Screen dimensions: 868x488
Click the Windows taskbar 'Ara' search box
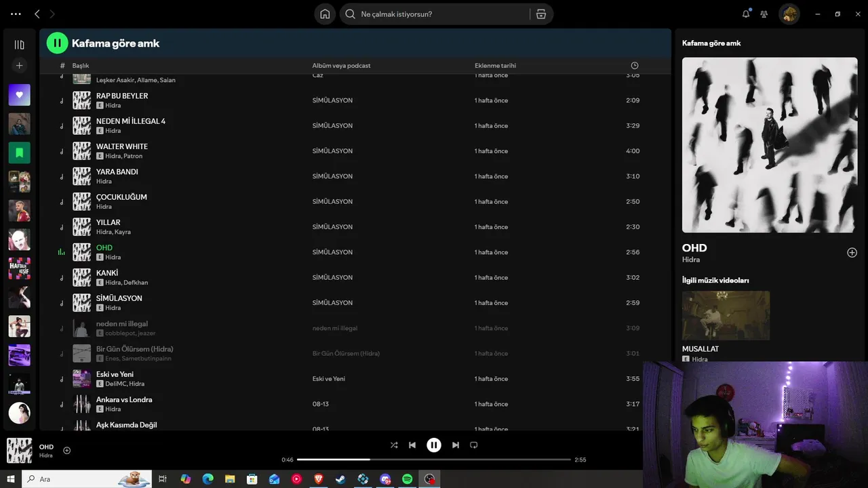pos(87,479)
